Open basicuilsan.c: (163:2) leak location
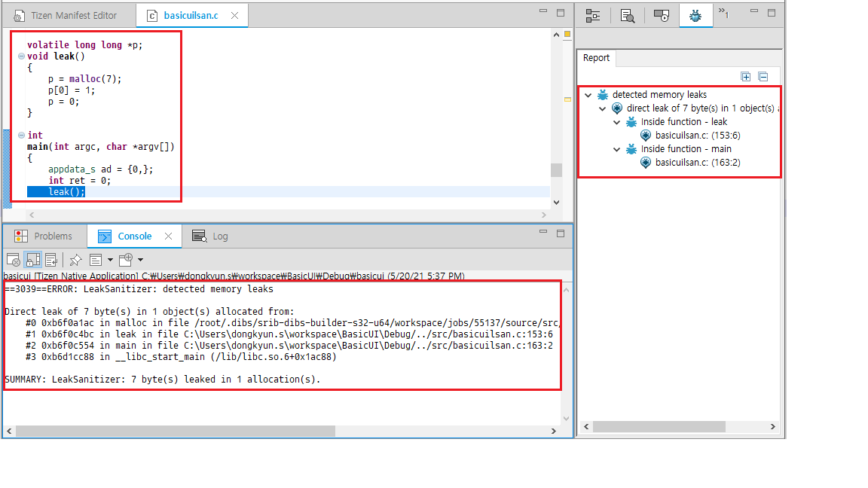This screenshot has width=868, height=488. click(x=689, y=163)
